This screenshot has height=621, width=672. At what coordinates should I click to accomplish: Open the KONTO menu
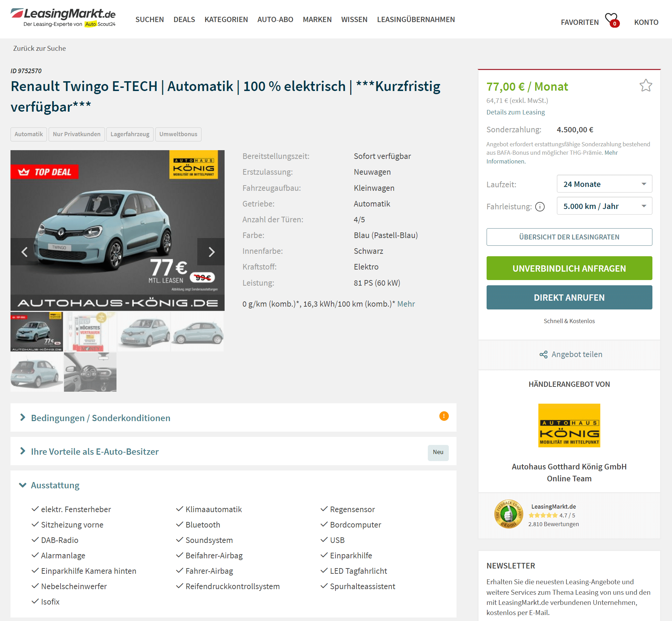646,22
